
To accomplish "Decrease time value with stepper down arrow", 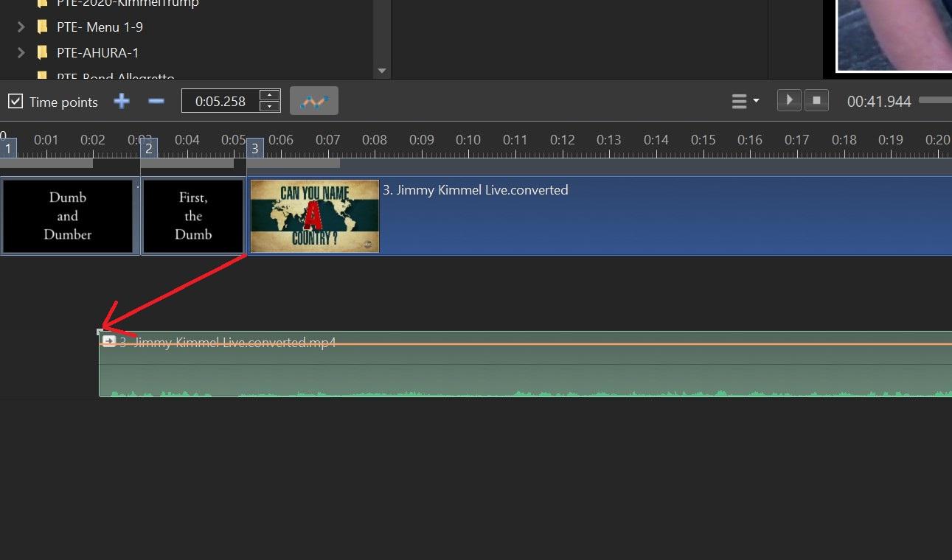I will pos(270,106).
